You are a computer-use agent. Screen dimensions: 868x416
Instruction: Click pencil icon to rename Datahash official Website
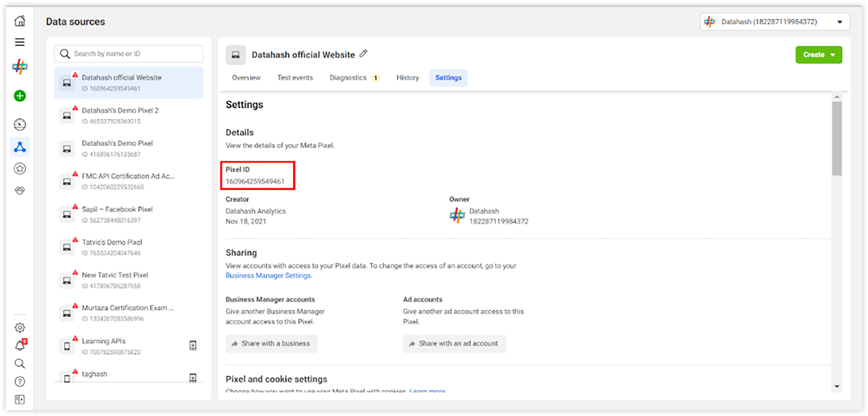363,54
